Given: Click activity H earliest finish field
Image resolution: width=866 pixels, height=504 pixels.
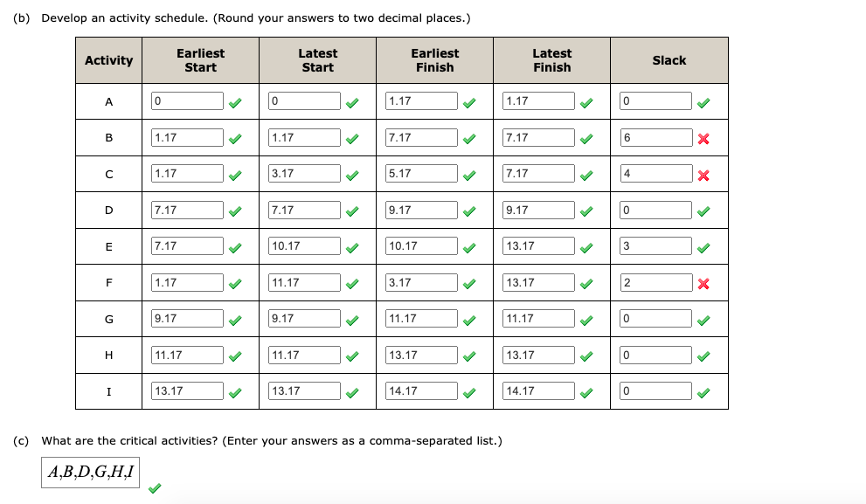Looking at the screenshot, I should pos(421,356).
